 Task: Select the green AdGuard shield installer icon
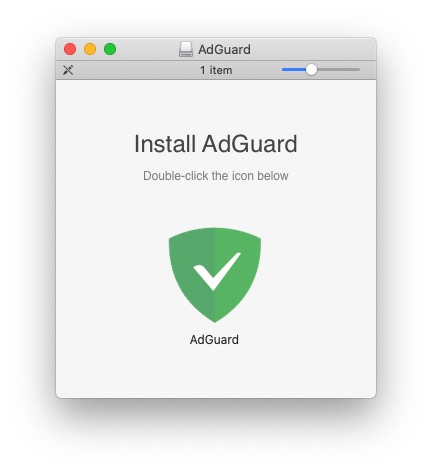(215, 275)
